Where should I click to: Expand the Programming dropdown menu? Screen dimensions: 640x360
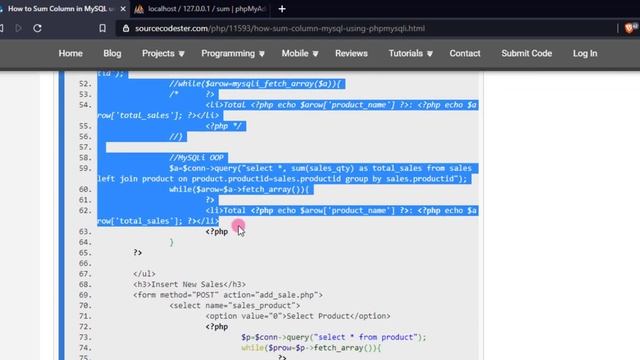click(233, 53)
